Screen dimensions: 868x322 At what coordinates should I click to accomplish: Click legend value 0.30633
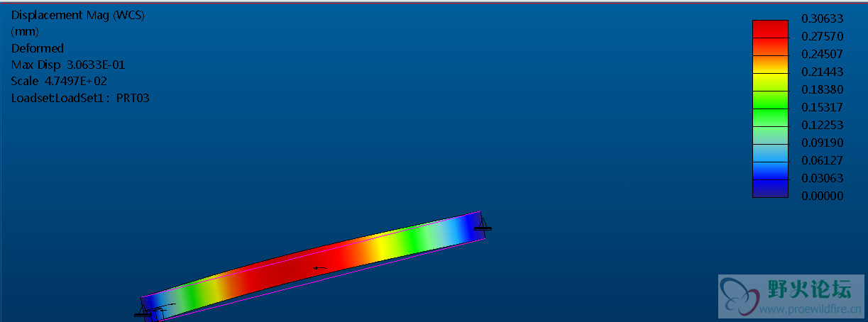[822, 18]
